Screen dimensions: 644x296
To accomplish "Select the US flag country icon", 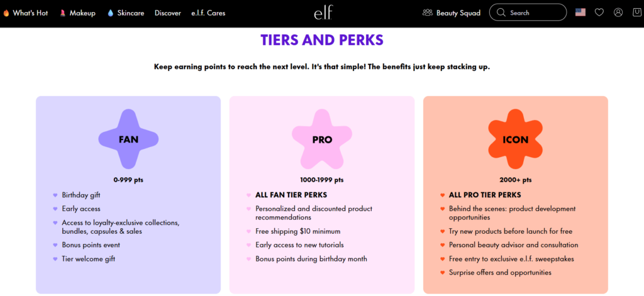I will click(580, 13).
